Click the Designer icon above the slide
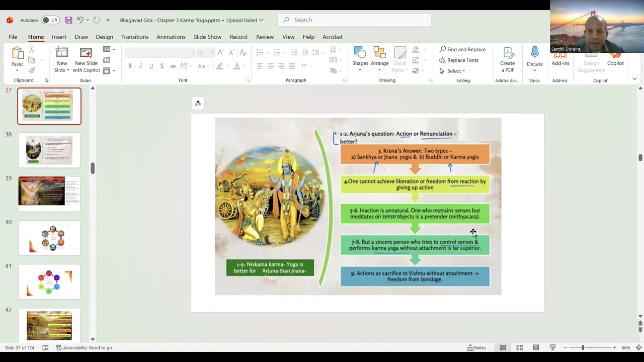Image resolution: width=644 pixels, height=362 pixels. click(198, 104)
